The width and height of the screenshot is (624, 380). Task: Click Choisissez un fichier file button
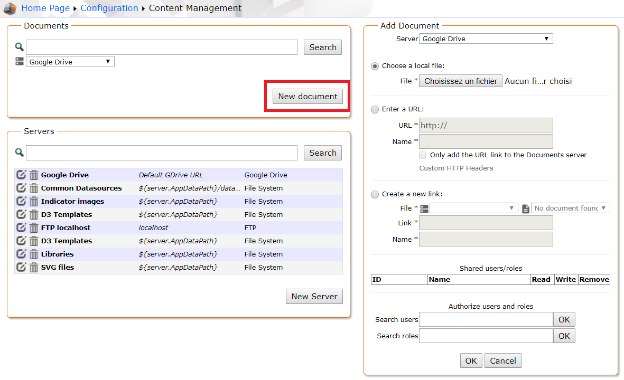(x=460, y=81)
